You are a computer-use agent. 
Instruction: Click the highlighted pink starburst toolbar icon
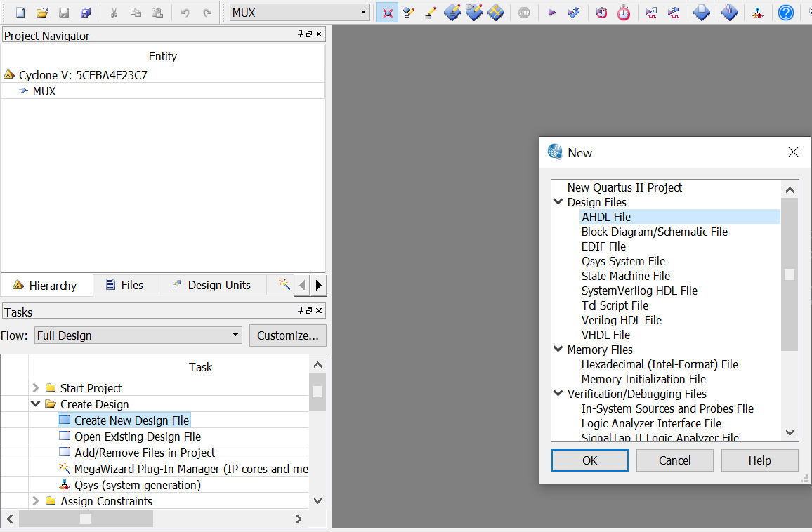click(x=387, y=13)
